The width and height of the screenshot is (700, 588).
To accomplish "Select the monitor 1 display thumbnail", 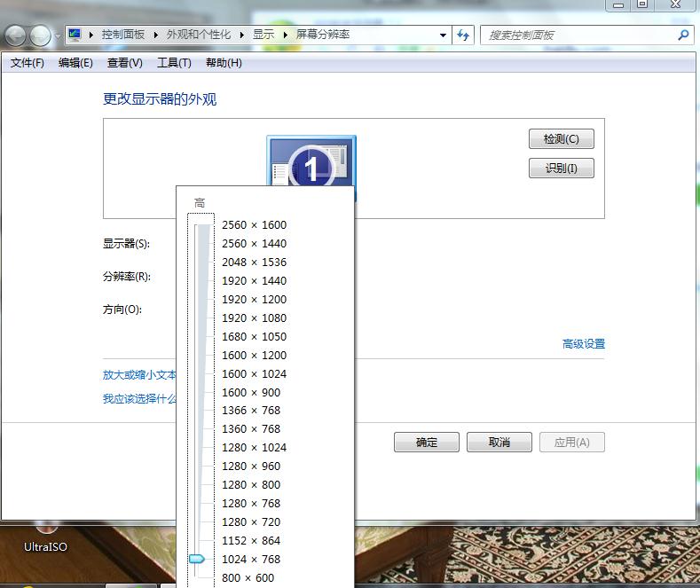I will point(311,161).
